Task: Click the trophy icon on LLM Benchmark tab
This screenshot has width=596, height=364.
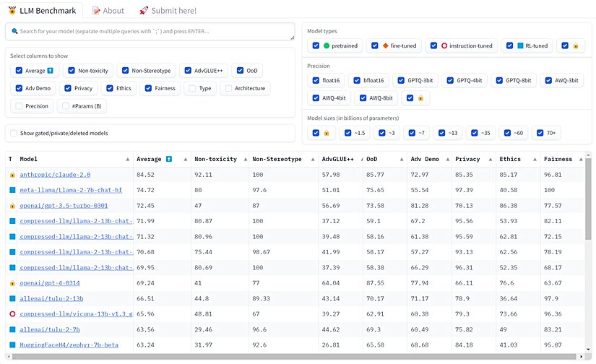Action: click(12, 11)
